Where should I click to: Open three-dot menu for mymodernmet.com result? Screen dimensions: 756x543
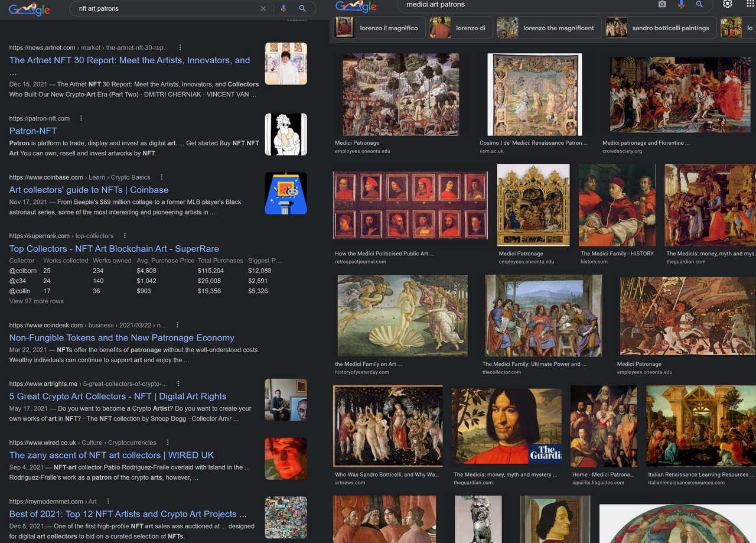(108, 502)
